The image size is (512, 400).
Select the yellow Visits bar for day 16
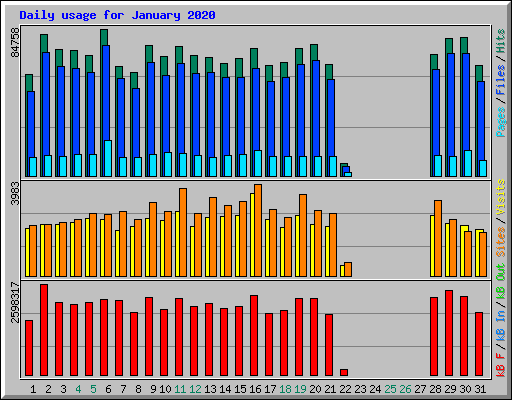252,235
